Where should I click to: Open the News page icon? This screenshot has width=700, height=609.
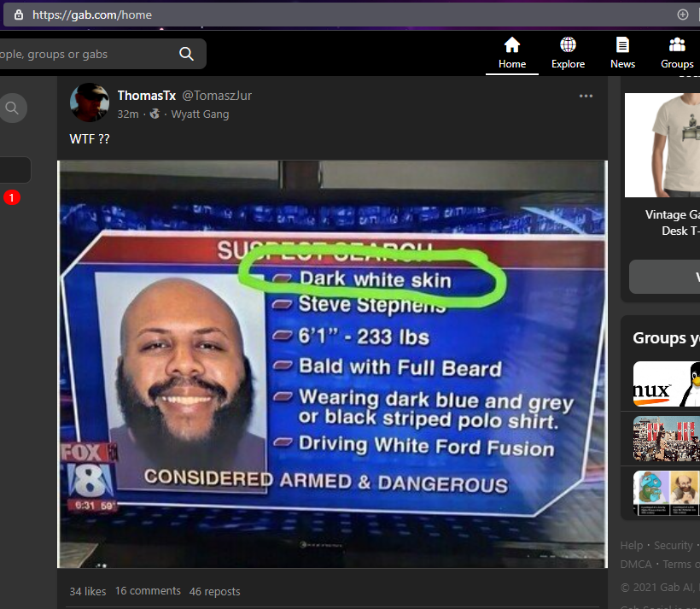point(622,45)
